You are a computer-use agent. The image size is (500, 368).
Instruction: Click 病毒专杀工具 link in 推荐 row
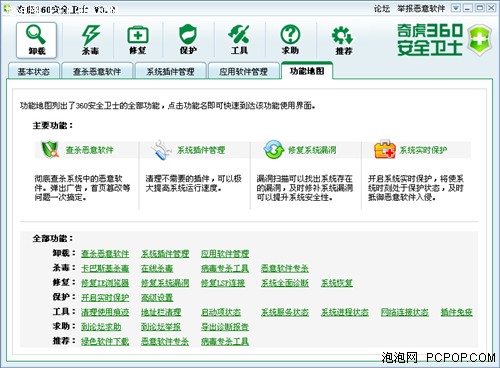pyautogui.click(x=225, y=341)
